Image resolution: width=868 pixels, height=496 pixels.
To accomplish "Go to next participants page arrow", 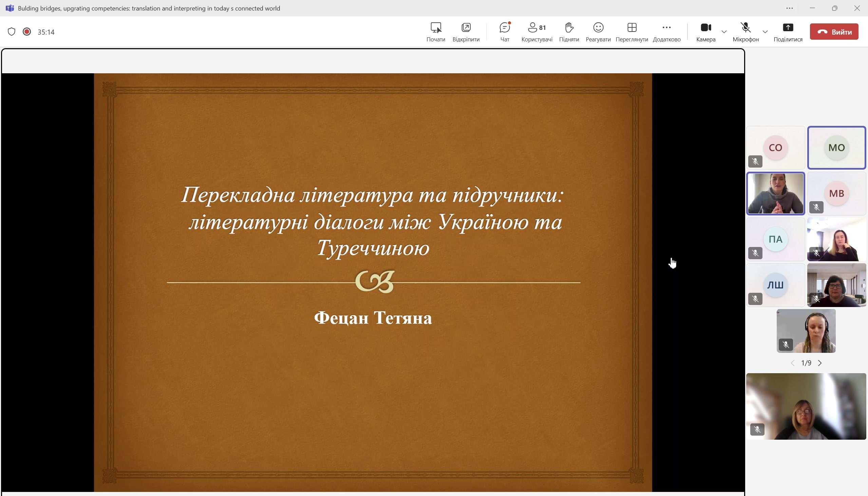I will 820,363.
